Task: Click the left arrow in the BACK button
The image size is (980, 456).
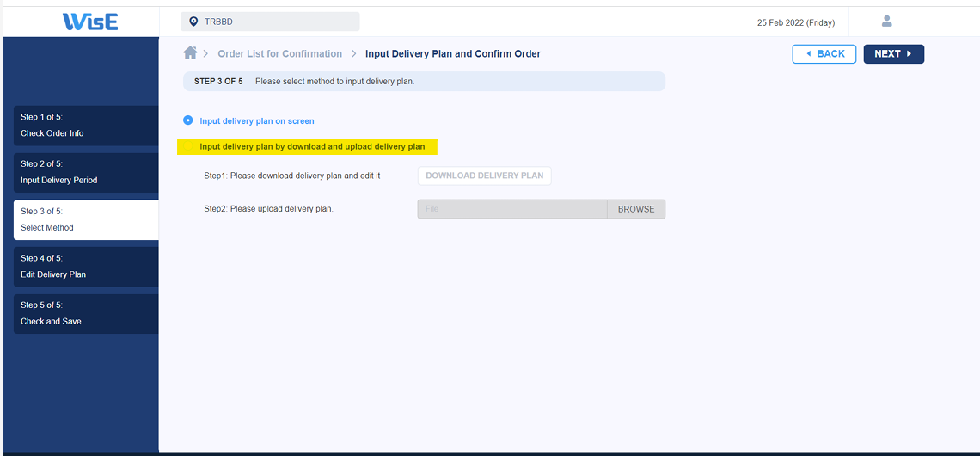Action: pyautogui.click(x=809, y=54)
